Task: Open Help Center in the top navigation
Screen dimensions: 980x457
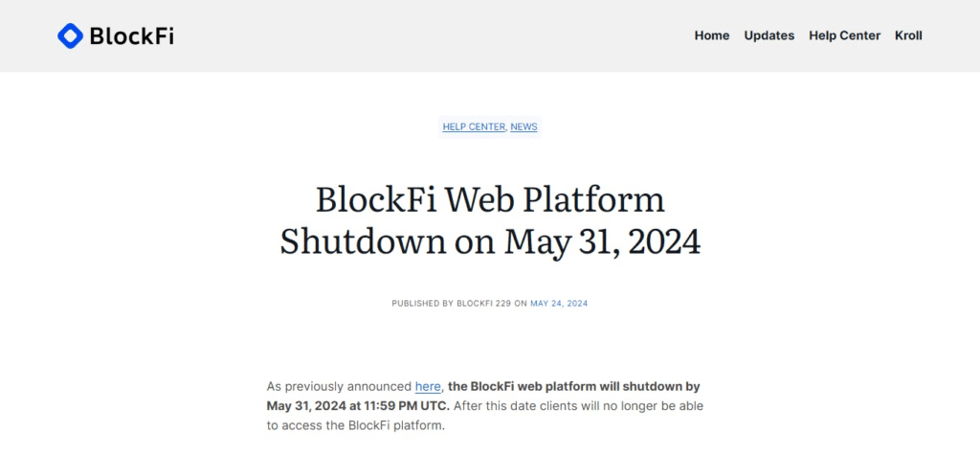Action: (x=844, y=35)
